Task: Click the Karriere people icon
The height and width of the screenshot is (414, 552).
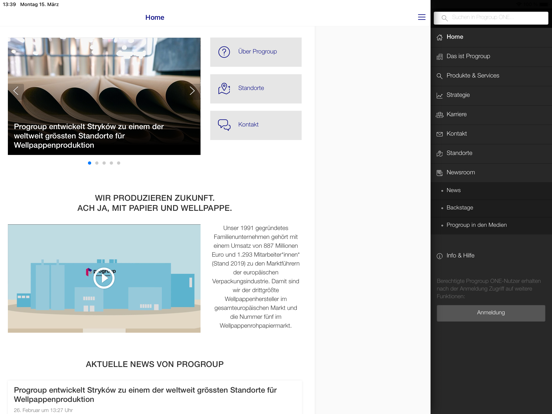Action: (439, 115)
